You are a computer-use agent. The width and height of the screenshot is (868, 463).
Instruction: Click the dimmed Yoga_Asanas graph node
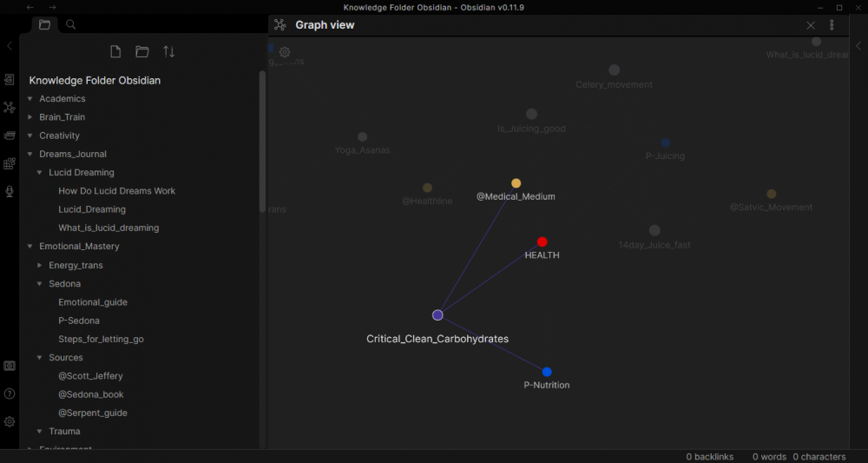(362, 136)
